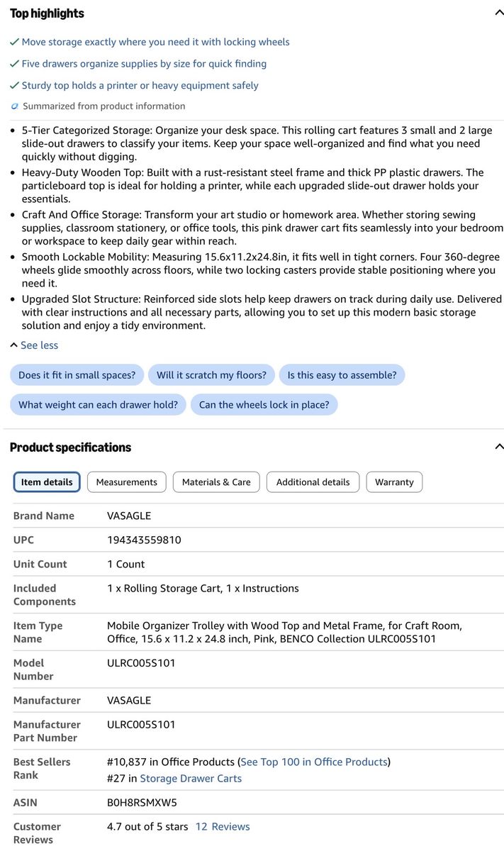Click the checkmark icon beside locking wheels highlight
The height and width of the screenshot is (851, 504).
coord(14,42)
